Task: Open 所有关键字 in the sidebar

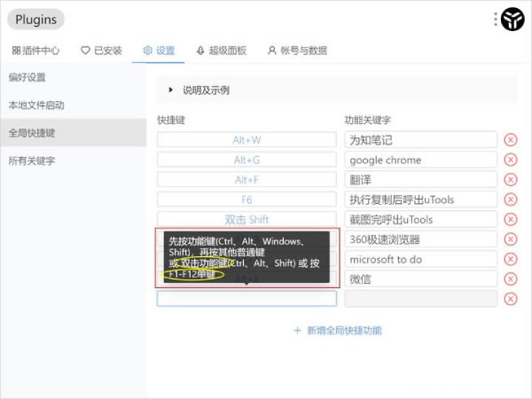Action: pos(32,161)
